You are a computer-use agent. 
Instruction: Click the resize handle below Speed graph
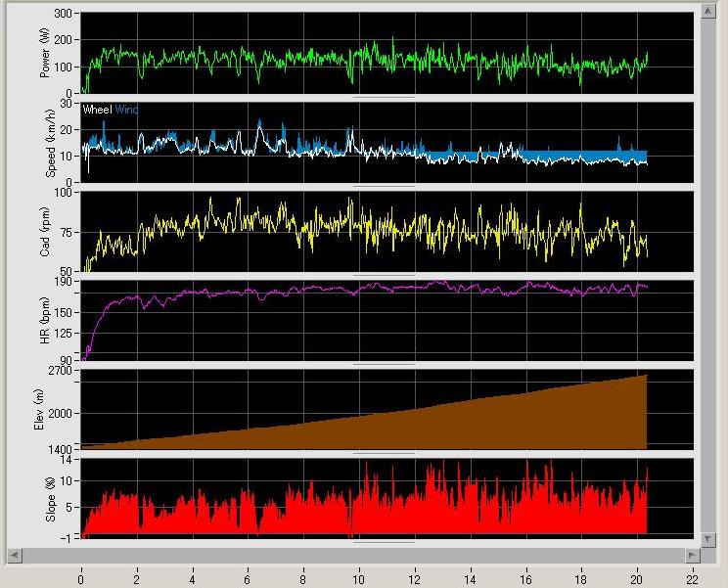click(384, 185)
